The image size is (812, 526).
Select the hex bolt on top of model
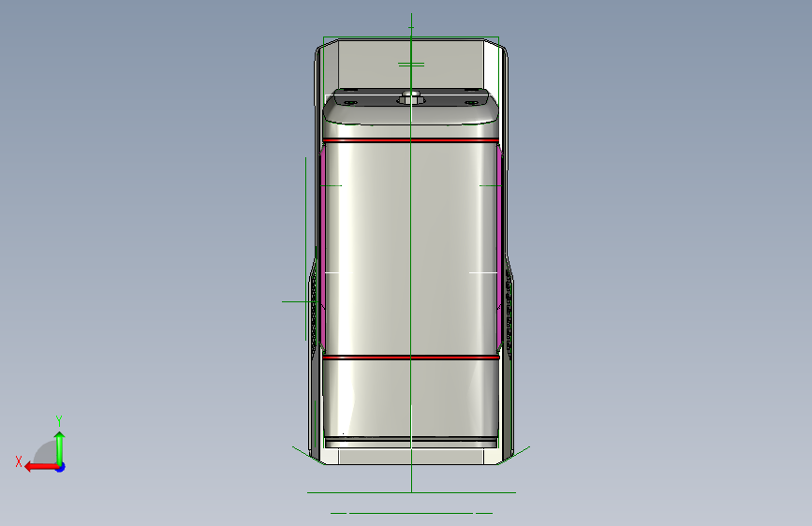(410, 97)
